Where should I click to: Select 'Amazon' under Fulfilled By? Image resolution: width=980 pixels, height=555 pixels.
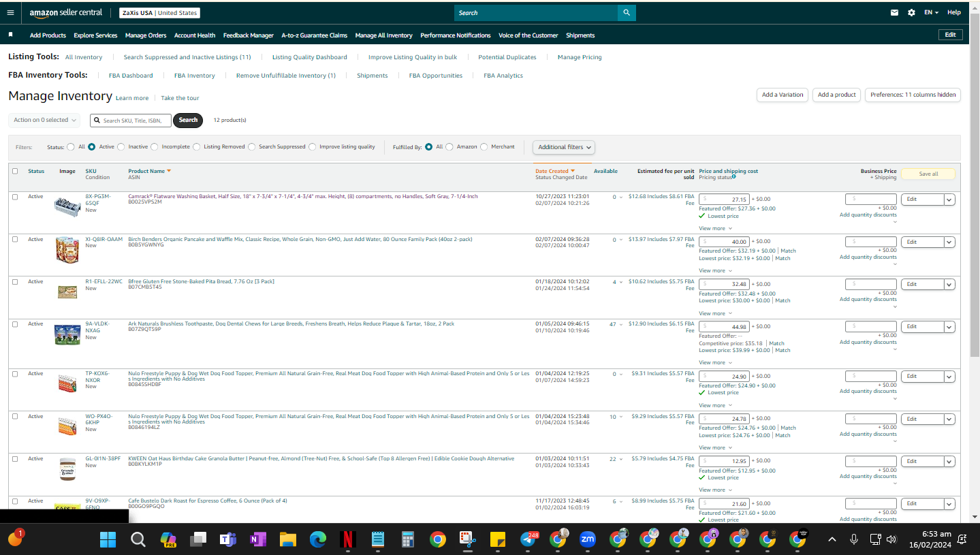(x=449, y=146)
